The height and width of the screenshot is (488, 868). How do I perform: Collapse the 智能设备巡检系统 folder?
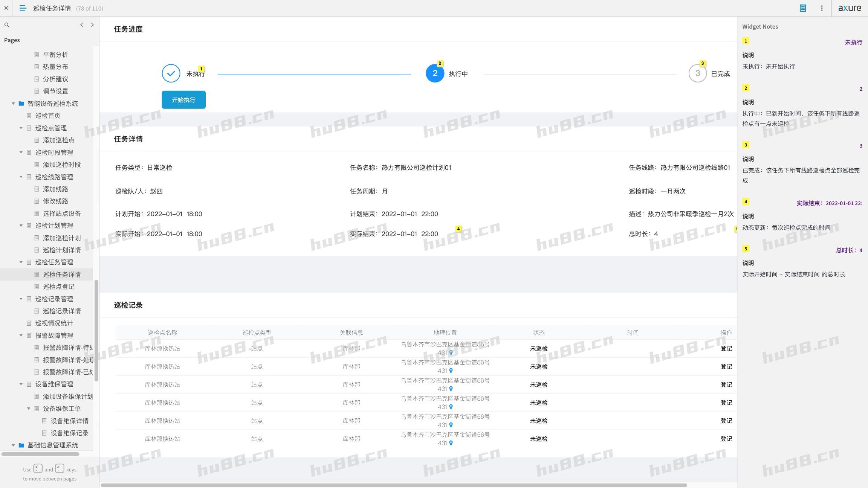[13, 104]
